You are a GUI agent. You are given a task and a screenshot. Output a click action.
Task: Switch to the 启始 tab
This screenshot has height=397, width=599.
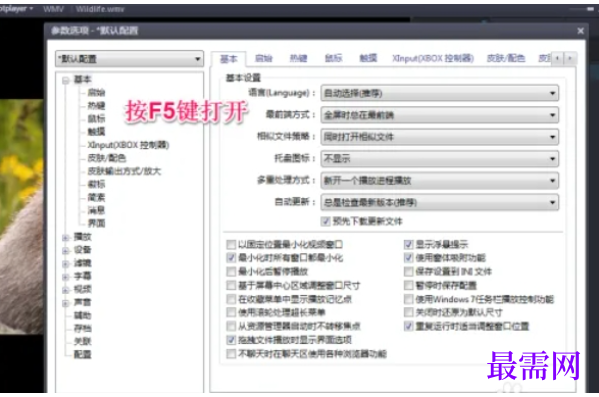click(x=264, y=58)
